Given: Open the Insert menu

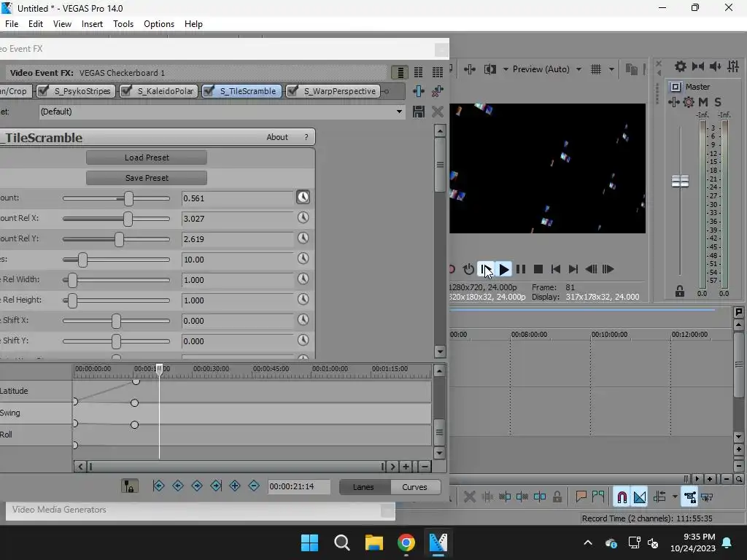Looking at the screenshot, I should (x=92, y=24).
